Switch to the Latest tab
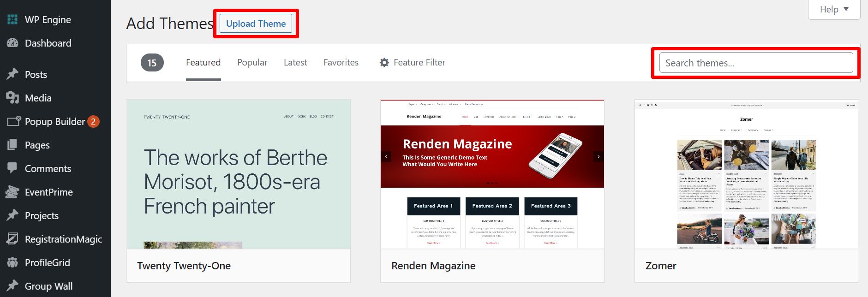 [x=295, y=62]
